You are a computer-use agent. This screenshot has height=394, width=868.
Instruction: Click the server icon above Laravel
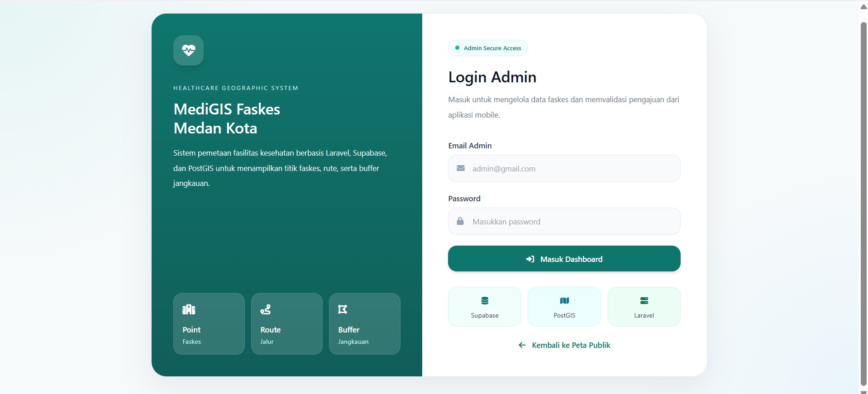(x=644, y=301)
